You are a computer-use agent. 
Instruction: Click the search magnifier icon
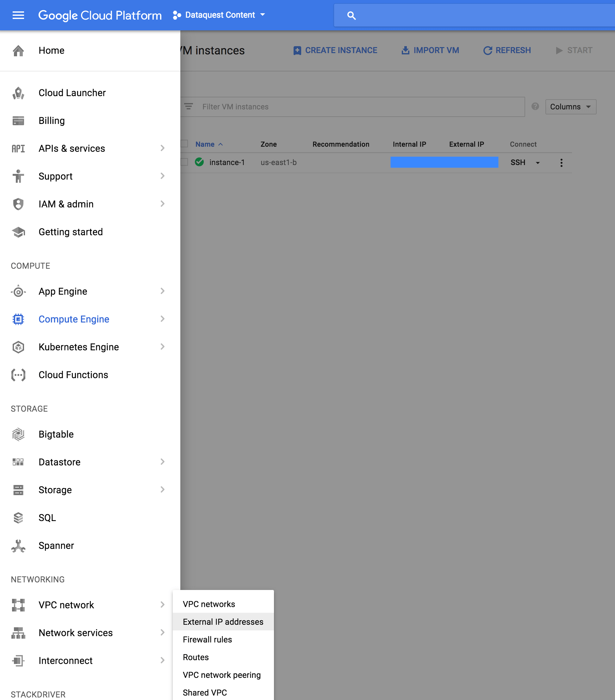pos(351,15)
